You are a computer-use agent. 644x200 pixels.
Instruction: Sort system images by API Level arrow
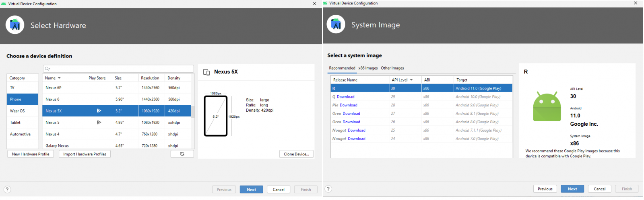(411, 80)
